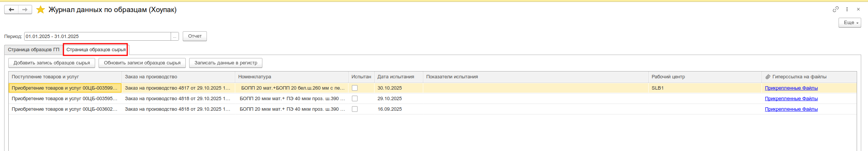Close the journal with the X icon
Viewport: 868px width, 151px height.
pos(858,9)
